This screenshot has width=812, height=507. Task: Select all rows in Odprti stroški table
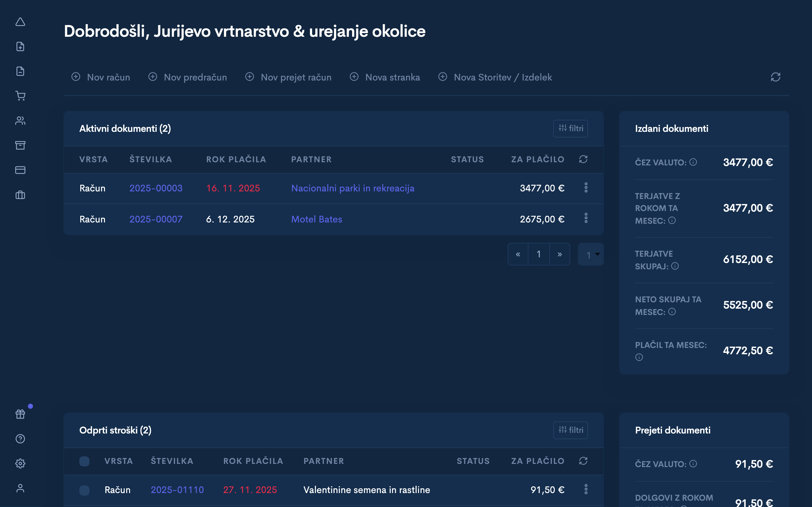pos(85,461)
